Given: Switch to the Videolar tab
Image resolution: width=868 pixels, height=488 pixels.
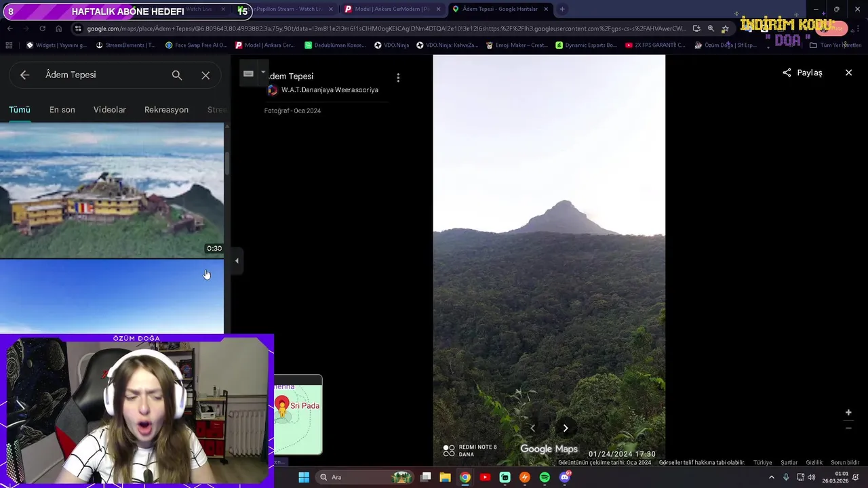Looking at the screenshot, I should pyautogui.click(x=110, y=110).
